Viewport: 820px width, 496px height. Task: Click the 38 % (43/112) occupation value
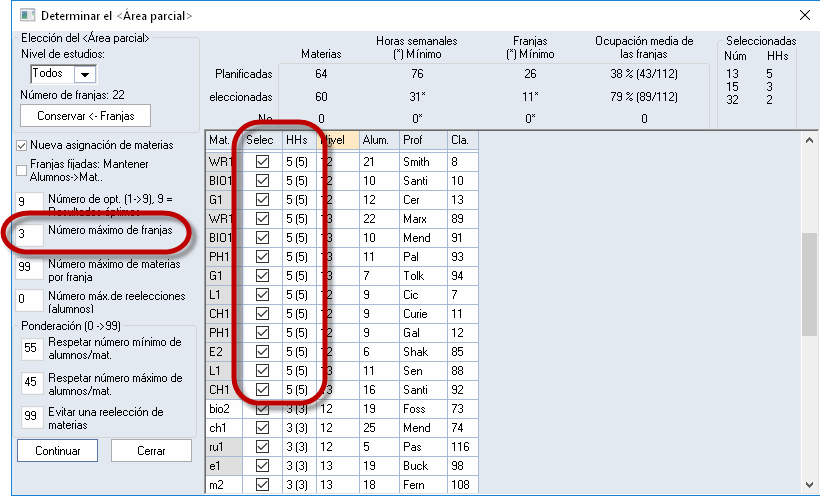pos(644,74)
